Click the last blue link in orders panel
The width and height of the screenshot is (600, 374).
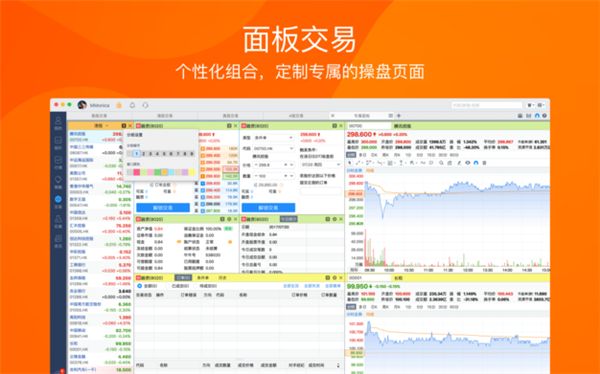(x=333, y=286)
